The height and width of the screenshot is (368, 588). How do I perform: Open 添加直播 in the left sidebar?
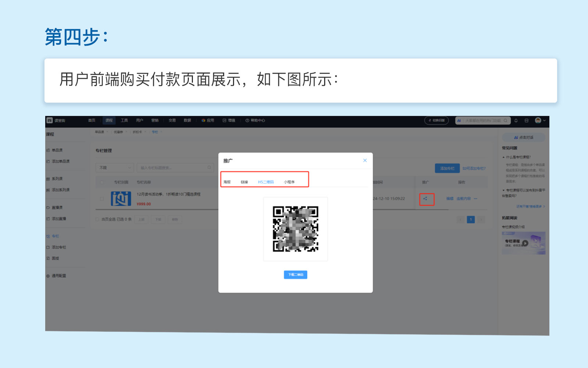click(57, 219)
